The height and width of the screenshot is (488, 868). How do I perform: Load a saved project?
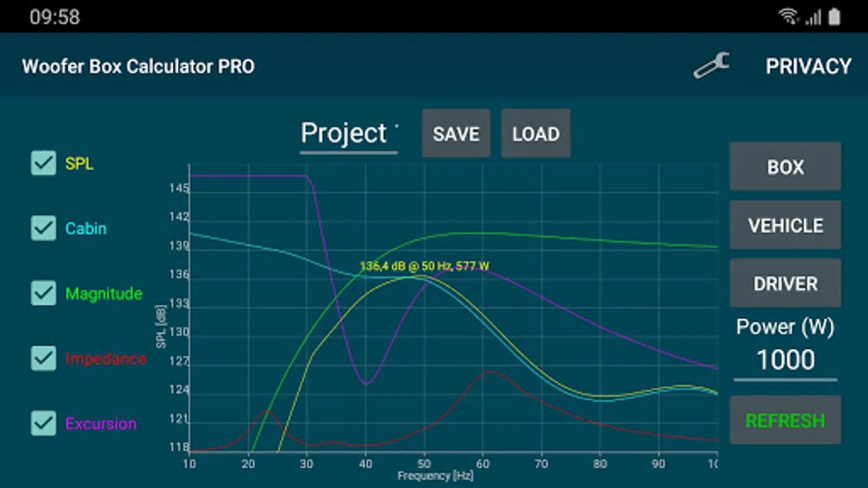point(535,133)
